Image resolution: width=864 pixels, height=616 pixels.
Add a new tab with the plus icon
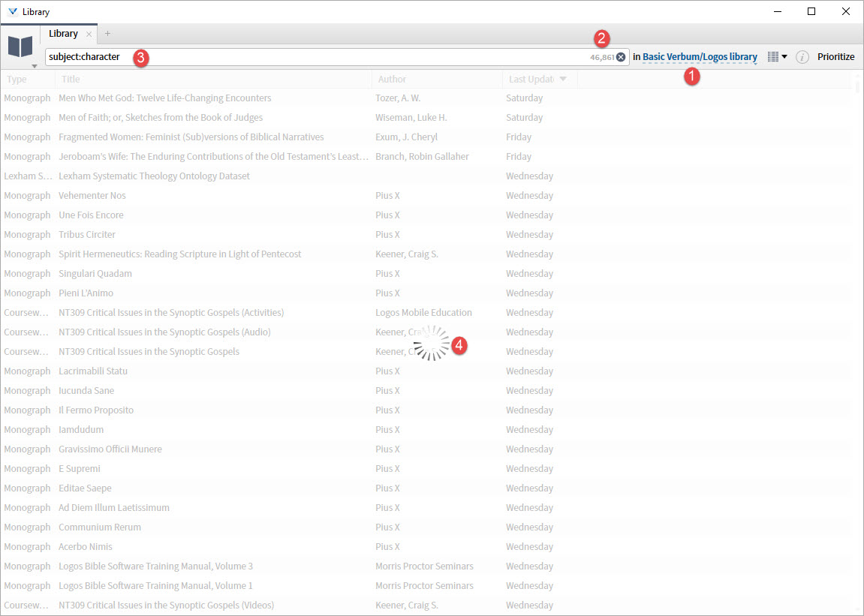tap(107, 34)
